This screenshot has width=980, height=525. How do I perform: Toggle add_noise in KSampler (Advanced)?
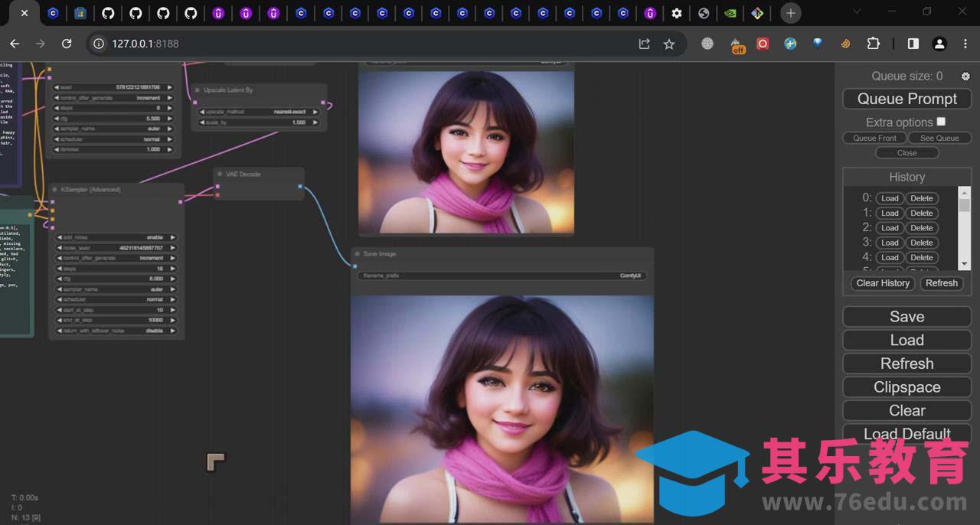(115, 237)
